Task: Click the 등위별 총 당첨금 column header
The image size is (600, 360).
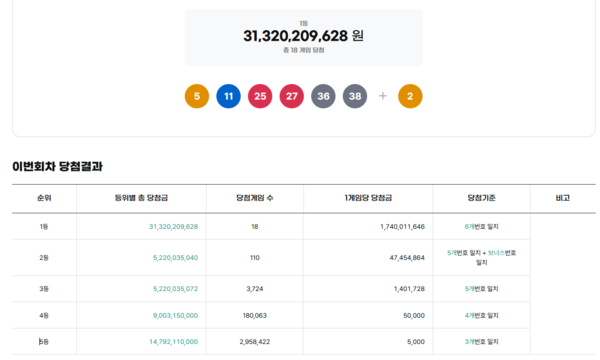Action: click(141, 198)
